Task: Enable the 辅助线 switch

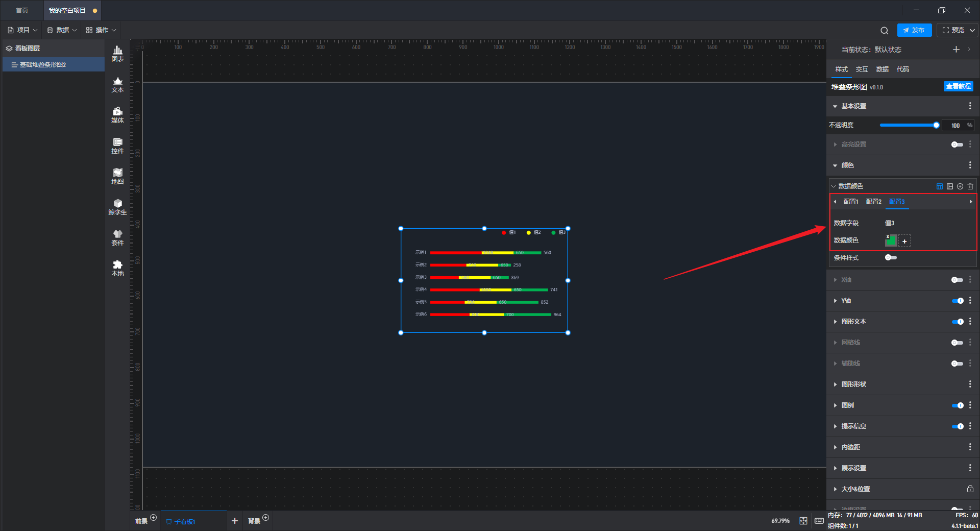Action: click(957, 364)
